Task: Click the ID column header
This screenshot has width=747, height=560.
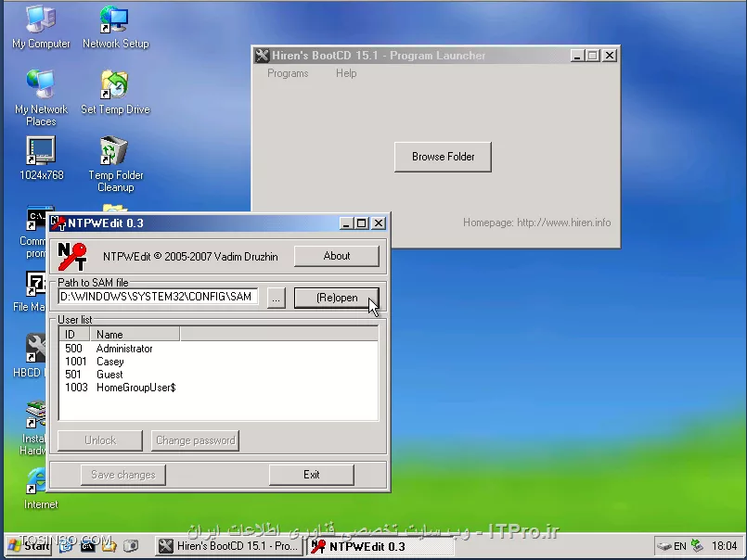Action: tap(75, 335)
